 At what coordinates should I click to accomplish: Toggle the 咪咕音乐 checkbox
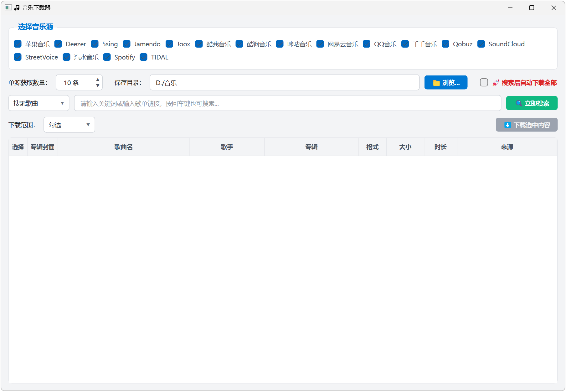point(280,44)
